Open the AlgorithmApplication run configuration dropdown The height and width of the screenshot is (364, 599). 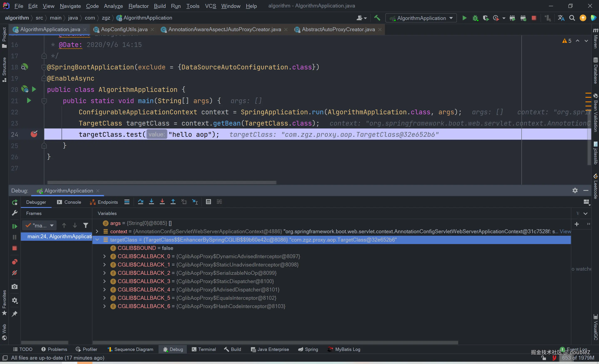(421, 18)
